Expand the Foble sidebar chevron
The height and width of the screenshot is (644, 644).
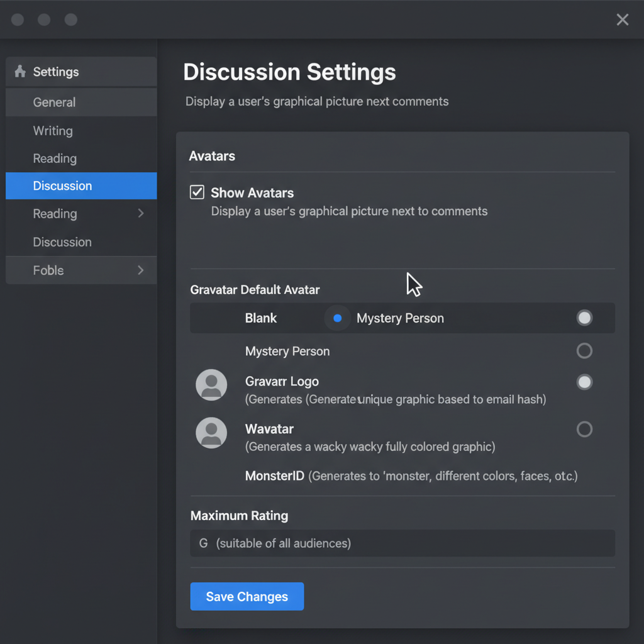pyautogui.click(x=141, y=270)
